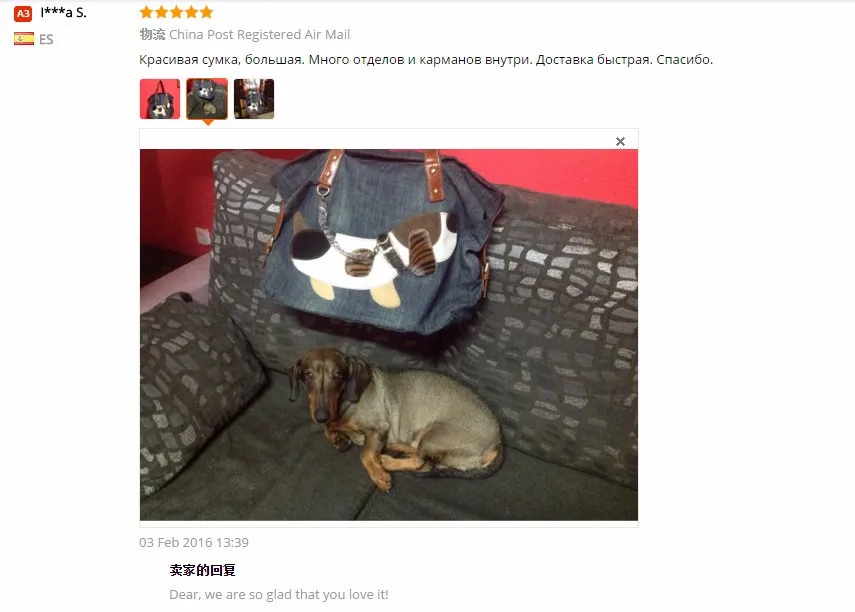855x612 pixels.
Task: Click the ES country code label
Action: pyautogui.click(x=46, y=39)
